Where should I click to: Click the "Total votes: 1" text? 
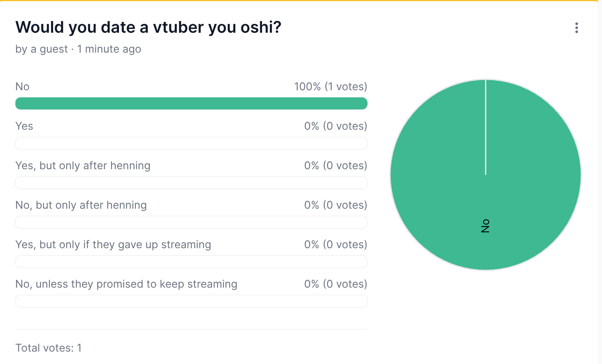coord(49,348)
